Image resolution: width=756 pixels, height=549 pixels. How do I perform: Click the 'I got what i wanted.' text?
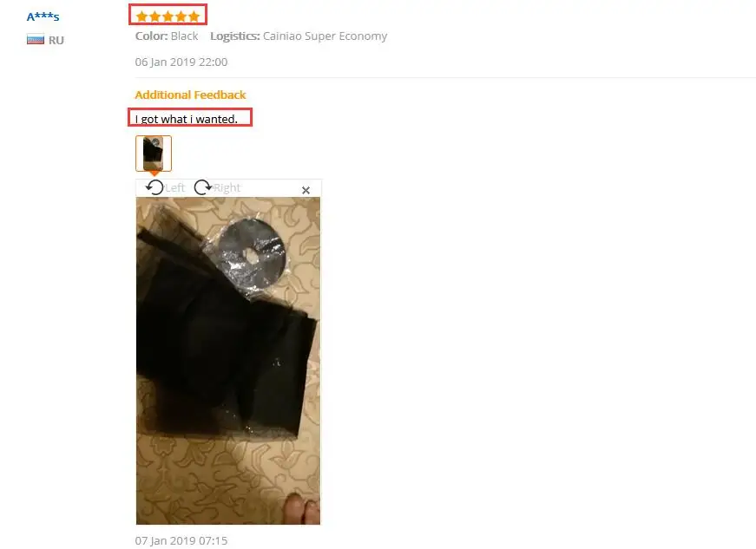186,119
